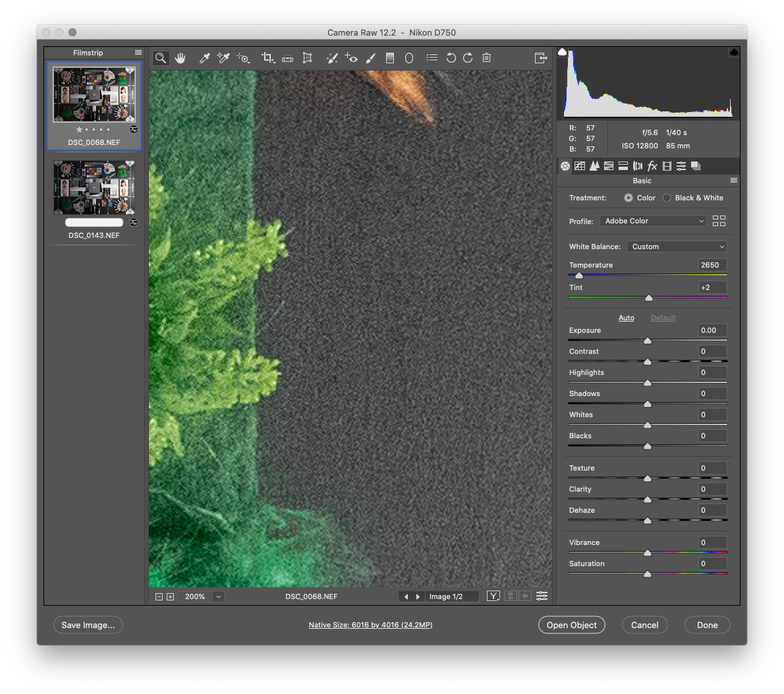The image size is (784, 694).
Task: Open the Effects fx panel
Action: click(x=652, y=165)
